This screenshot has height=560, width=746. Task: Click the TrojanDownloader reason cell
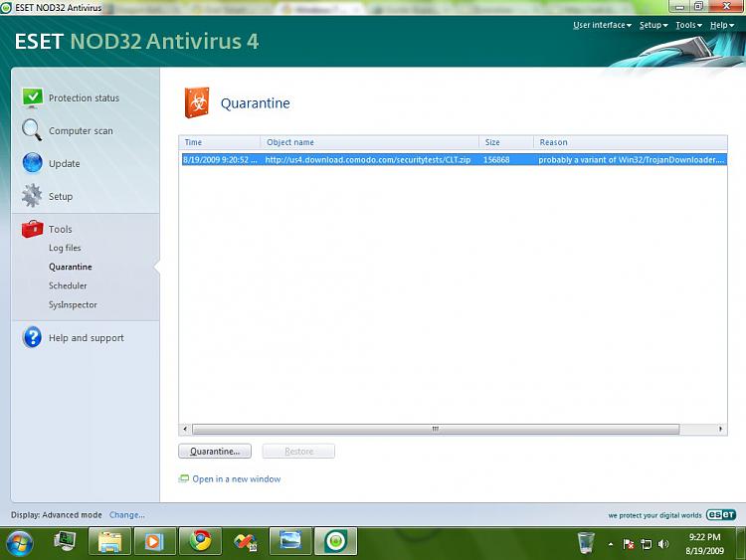tap(632, 160)
